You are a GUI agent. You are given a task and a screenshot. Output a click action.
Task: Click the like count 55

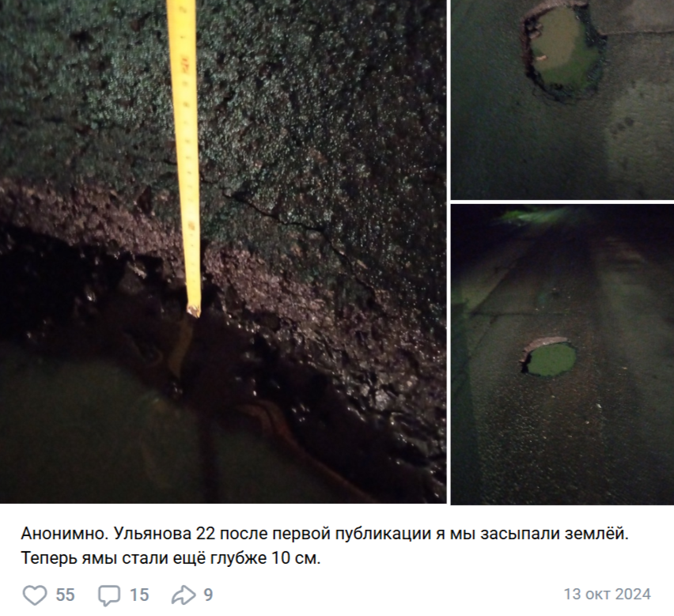66,595
